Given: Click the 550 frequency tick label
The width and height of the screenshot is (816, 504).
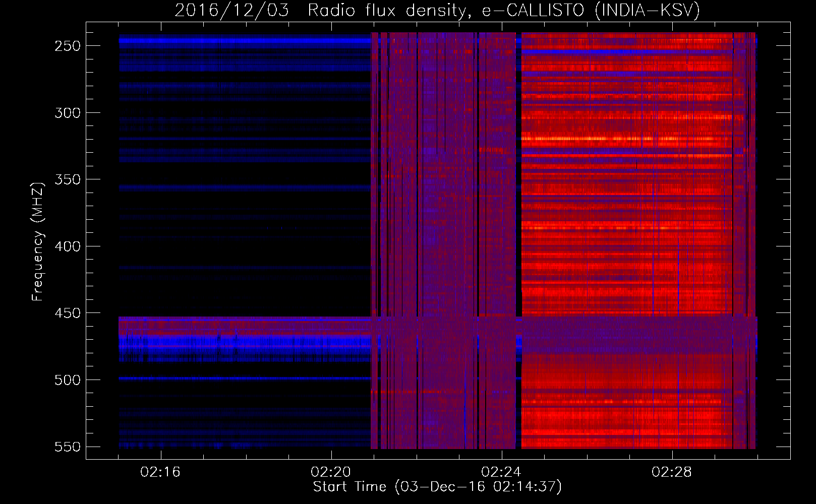Looking at the screenshot, I should pyautogui.click(x=68, y=447).
